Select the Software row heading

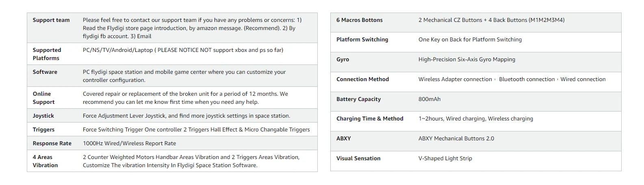(45, 72)
